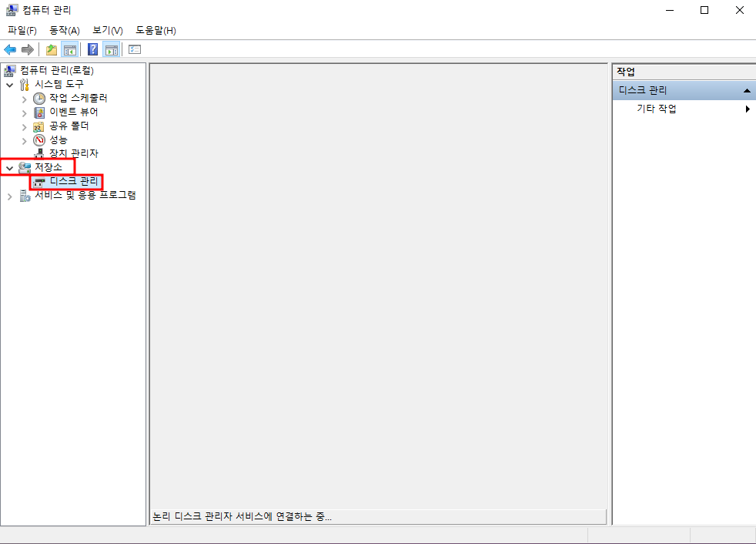Open the 기타 작업 submenu arrow

point(748,109)
